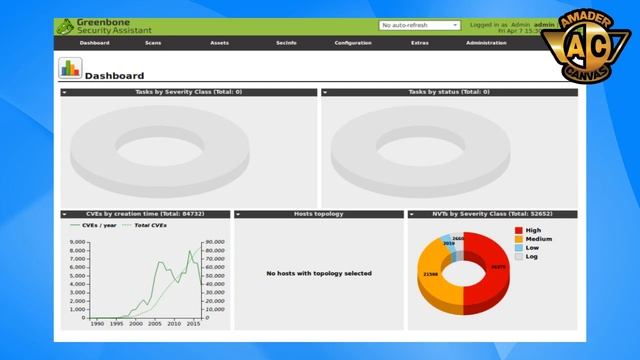640x360 pixels.
Task: Open the auto-refresh dropdown
Action: pyautogui.click(x=419, y=25)
